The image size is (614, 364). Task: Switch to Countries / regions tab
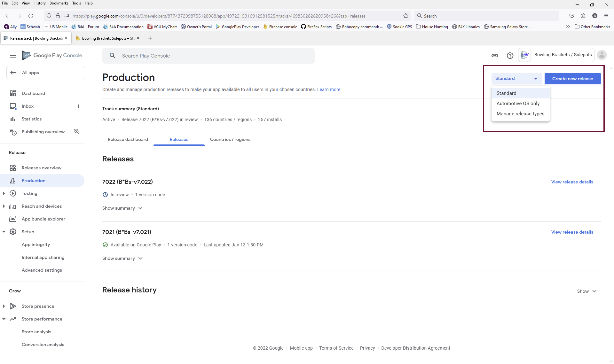coord(230,139)
